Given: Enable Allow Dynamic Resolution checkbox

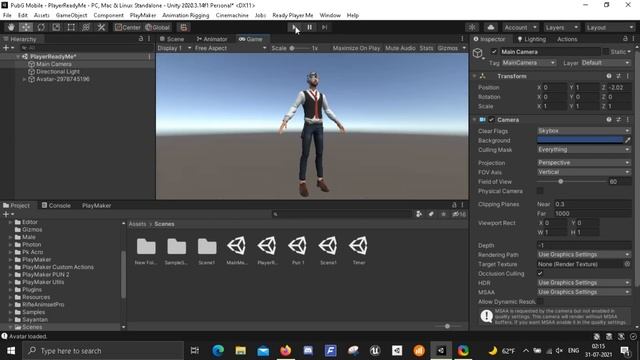Looking at the screenshot, I should pos(540,302).
